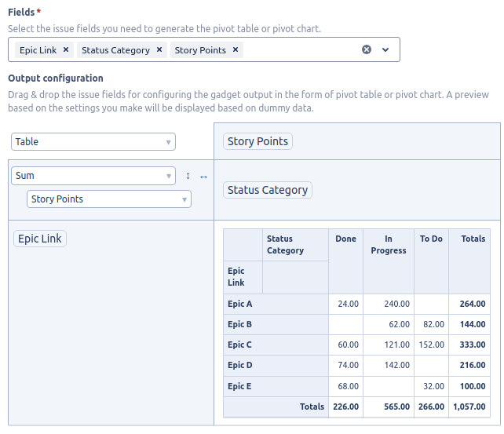Click the Epic Link table header cell
504x434 pixels.
point(243,277)
